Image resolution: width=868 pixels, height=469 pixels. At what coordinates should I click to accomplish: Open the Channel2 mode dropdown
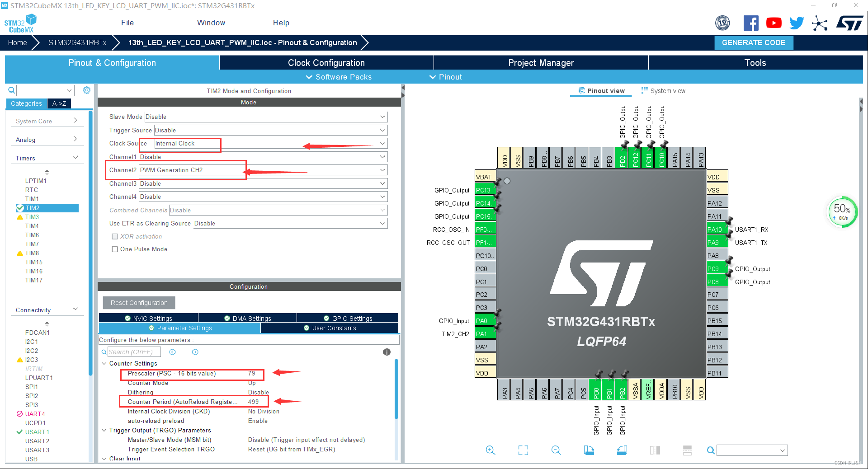pyautogui.click(x=382, y=170)
